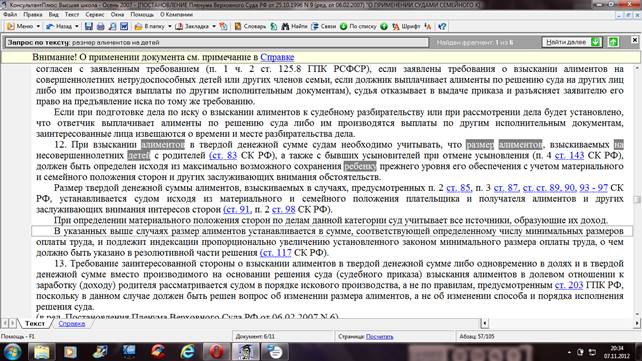Go back with the Назад button
642x361 pixels.
[x=59, y=26]
